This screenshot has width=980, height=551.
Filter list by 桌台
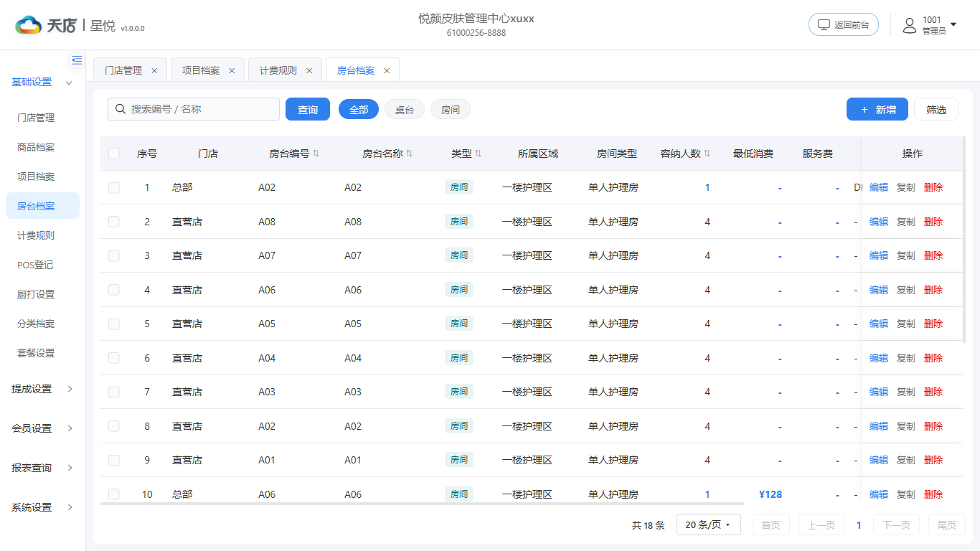point(405,110)
